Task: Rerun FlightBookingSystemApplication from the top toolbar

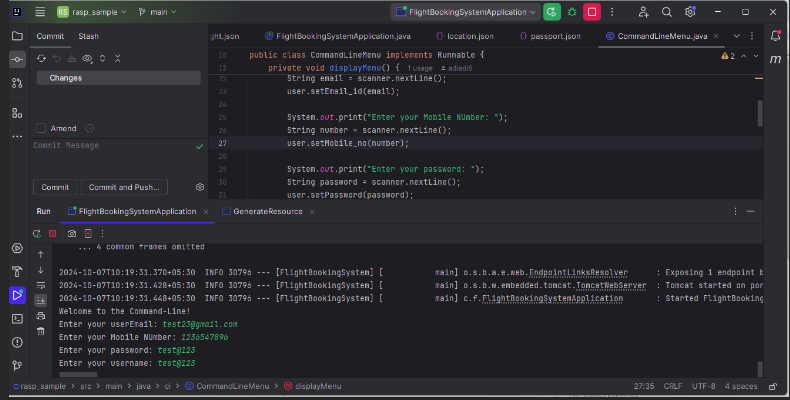Action: coord(552,12)
